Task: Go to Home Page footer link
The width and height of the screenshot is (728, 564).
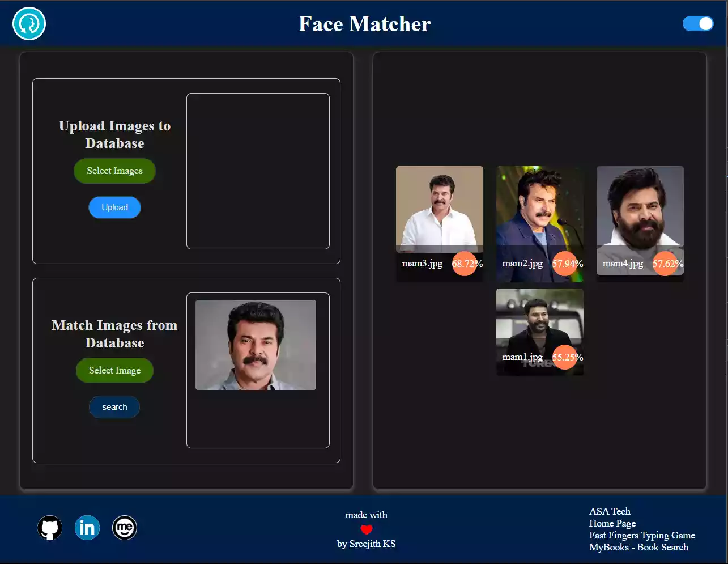Action: click(x=612, y=523)
